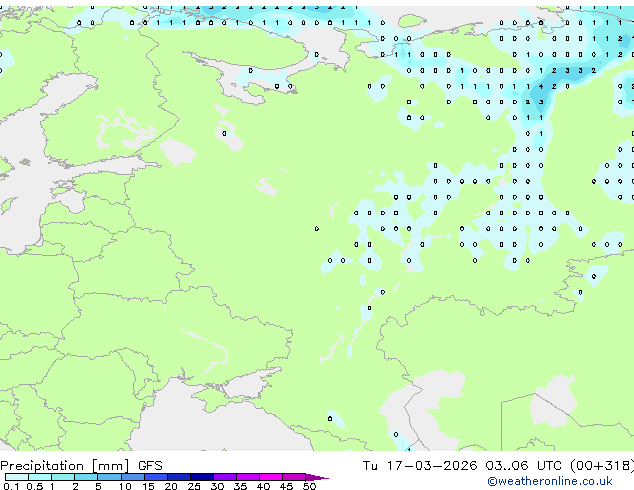Pick the legend swatch between 2 and 5
This screenshot has height=490, width=634.
(x=86, y=477)
